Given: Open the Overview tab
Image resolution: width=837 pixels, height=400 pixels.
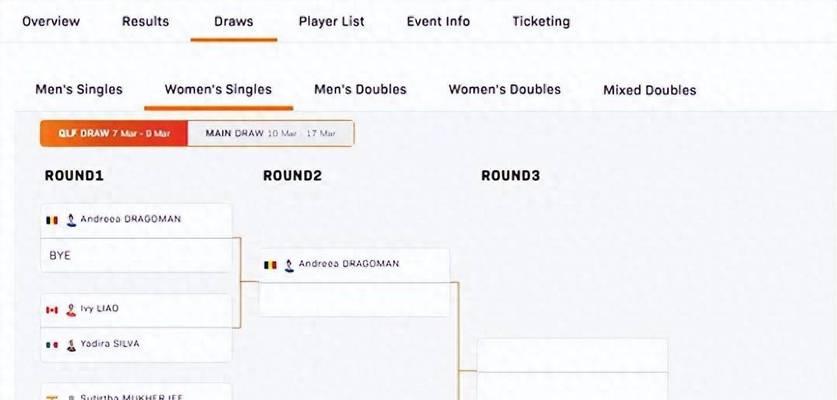Looking at the screenshot, I should click(x=51, y=21).
